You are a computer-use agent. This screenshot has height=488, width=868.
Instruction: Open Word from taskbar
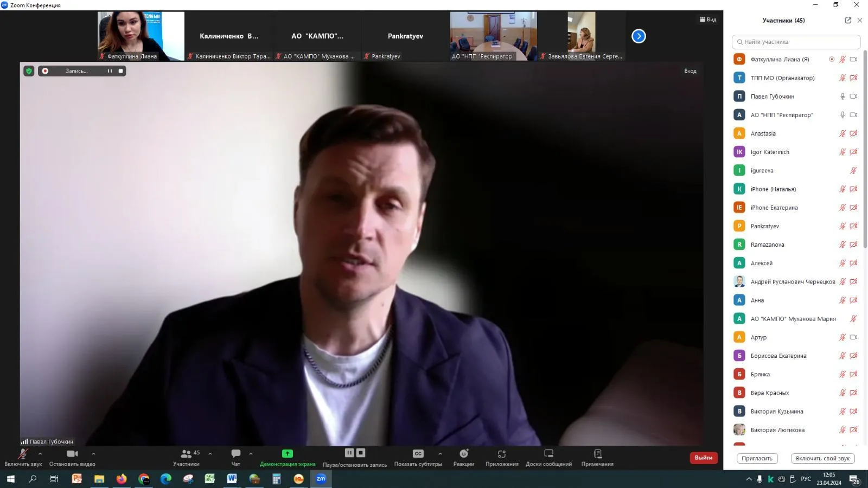point(232,479)
